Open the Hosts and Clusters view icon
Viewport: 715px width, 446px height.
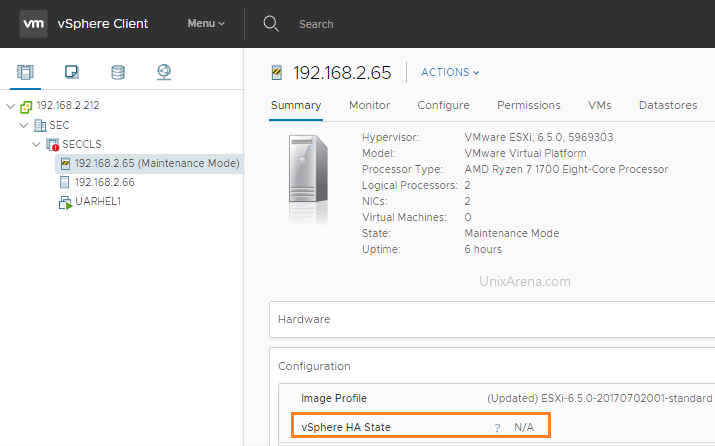(25, 72)
